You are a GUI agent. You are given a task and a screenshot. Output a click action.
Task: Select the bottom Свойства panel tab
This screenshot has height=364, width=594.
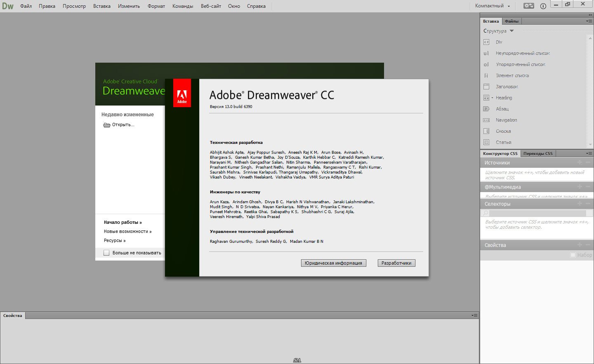point(13,315)
